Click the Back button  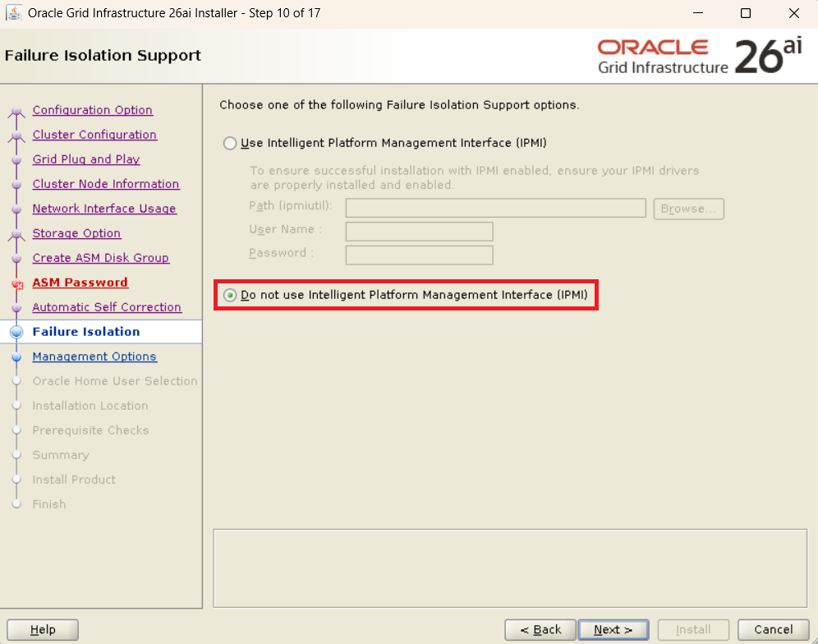(x=540, y=629)
